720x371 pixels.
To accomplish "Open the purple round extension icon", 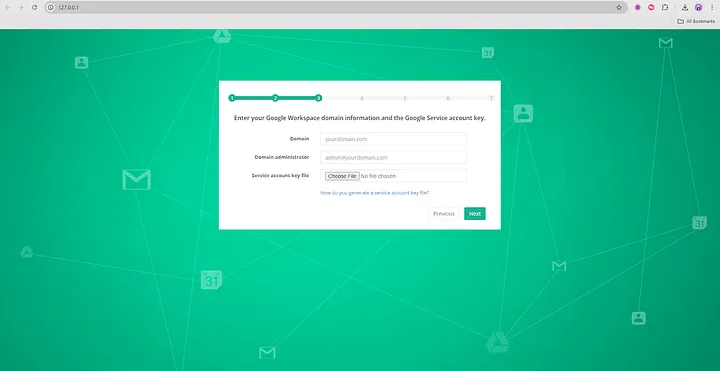I will coord(638,7).
